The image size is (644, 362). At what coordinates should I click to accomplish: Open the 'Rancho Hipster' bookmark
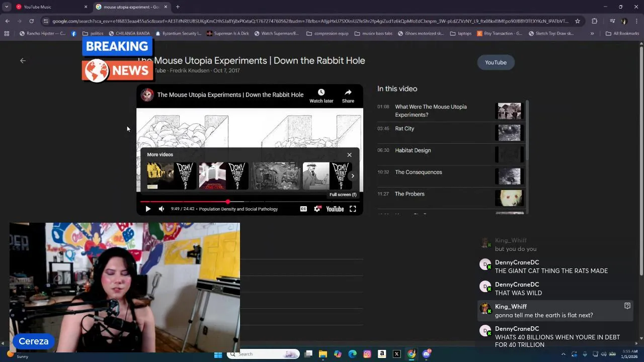pos(43,34)
